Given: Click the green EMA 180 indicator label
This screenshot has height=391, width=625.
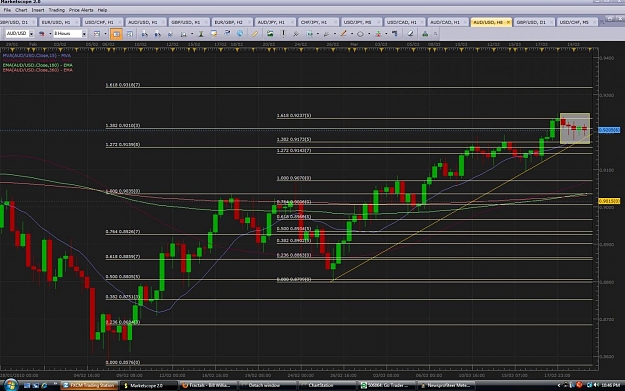Looking at the screenshot, I should 37,65.
